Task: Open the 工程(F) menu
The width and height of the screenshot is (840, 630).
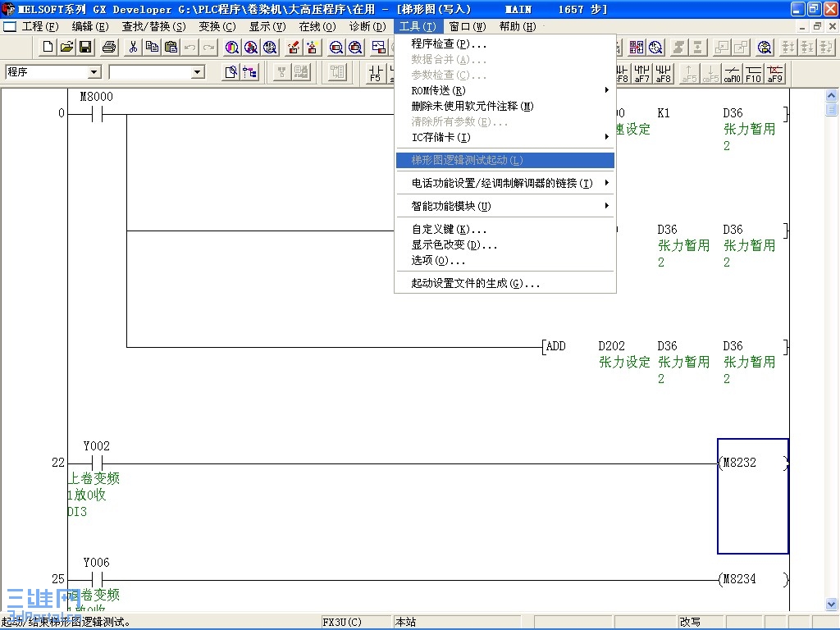Action: 39,26
